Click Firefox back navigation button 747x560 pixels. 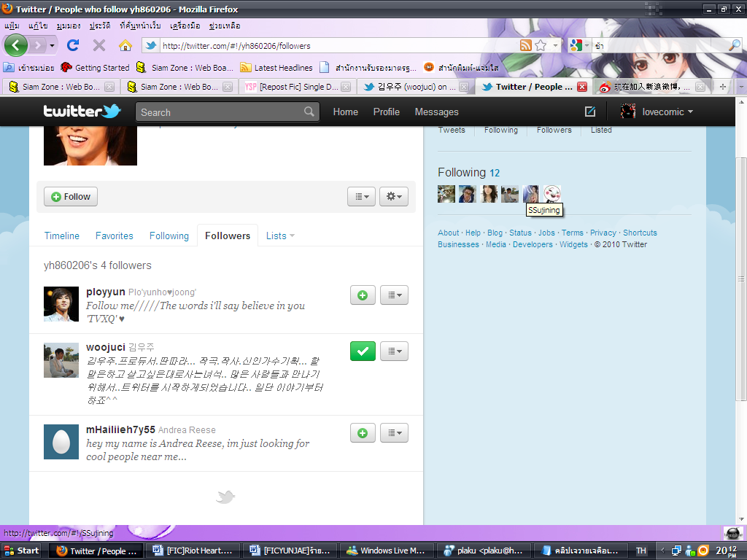point(16,45)
